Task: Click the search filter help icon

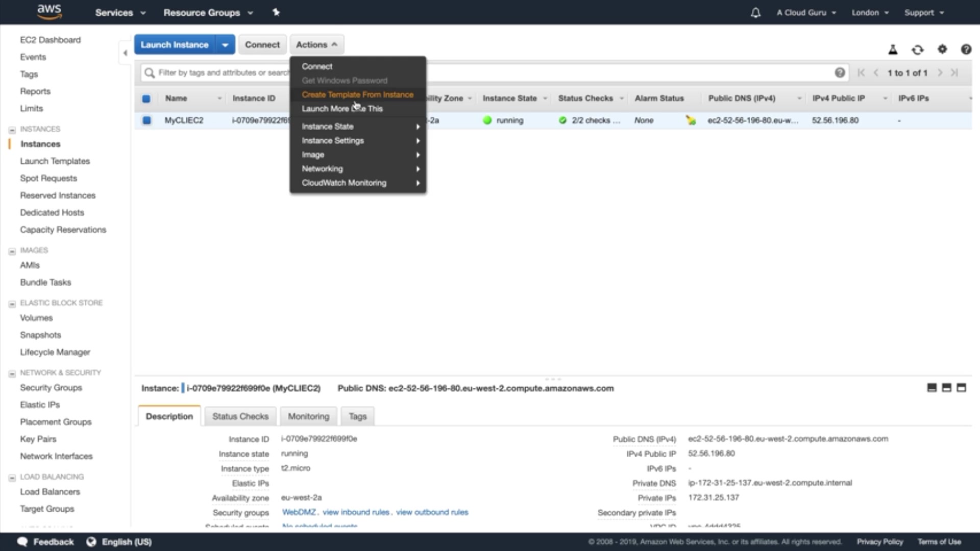Action: tap(840, 72)
